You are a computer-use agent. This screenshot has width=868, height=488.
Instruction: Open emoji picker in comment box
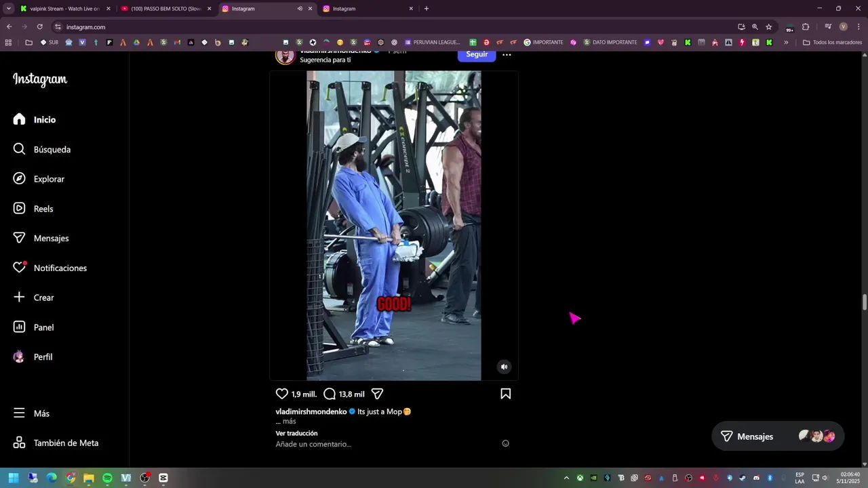pos(505,443)
